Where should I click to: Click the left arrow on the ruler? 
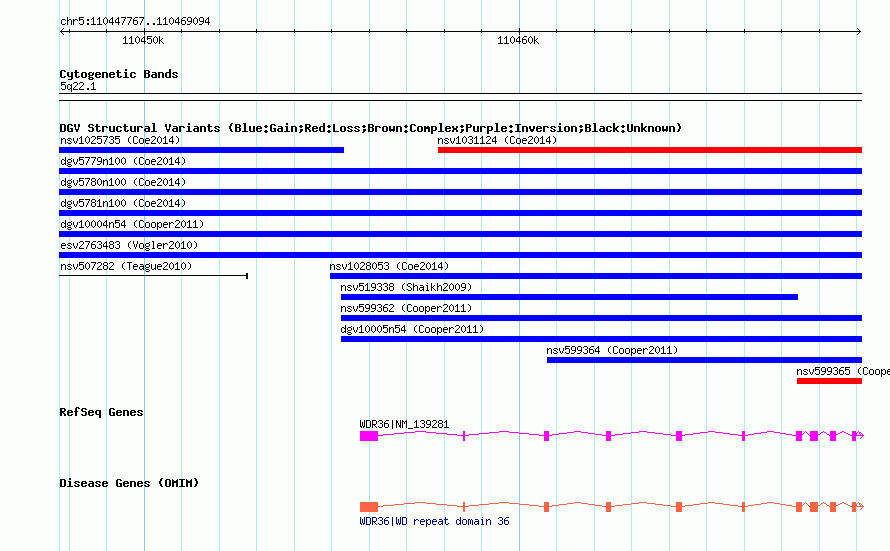tap(63, 31)
